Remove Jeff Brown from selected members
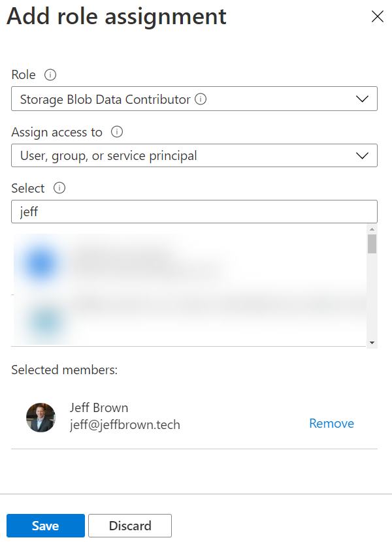This screenshot has height=542, width=392. click(331, 423)
